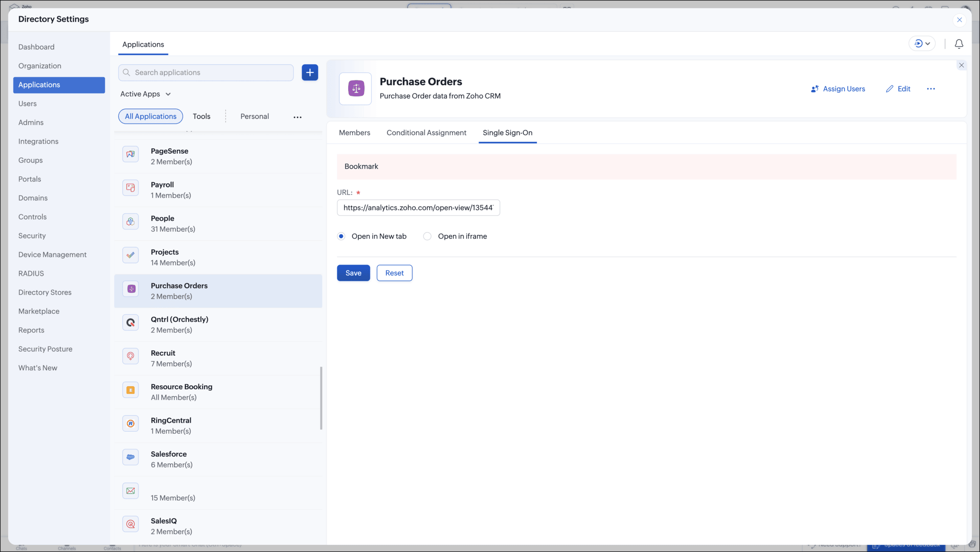
Task: Click the Save button
Action: tap(353, 273)
